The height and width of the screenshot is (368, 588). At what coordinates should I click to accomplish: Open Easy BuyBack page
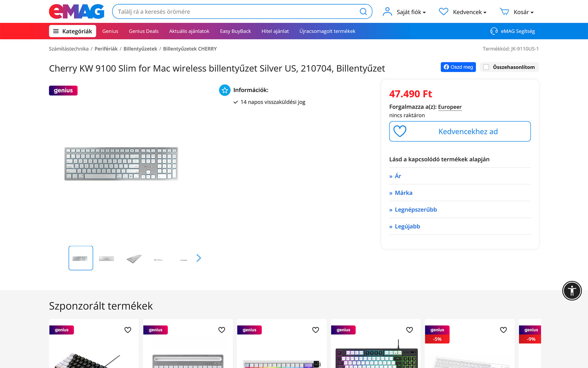click(235, 31)
